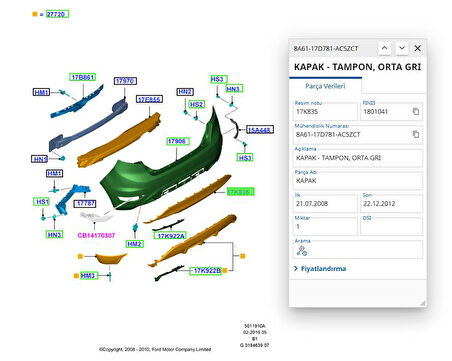Select HN3 label below HS1
This screenshot has width=452, height=361.
[54, 234]
